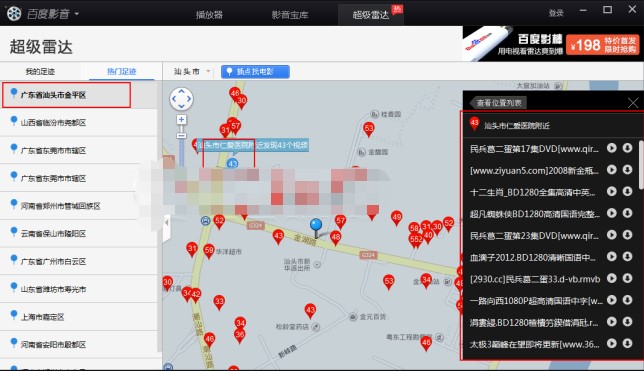Click the map zoom slider track

click(x=181, y=151)
